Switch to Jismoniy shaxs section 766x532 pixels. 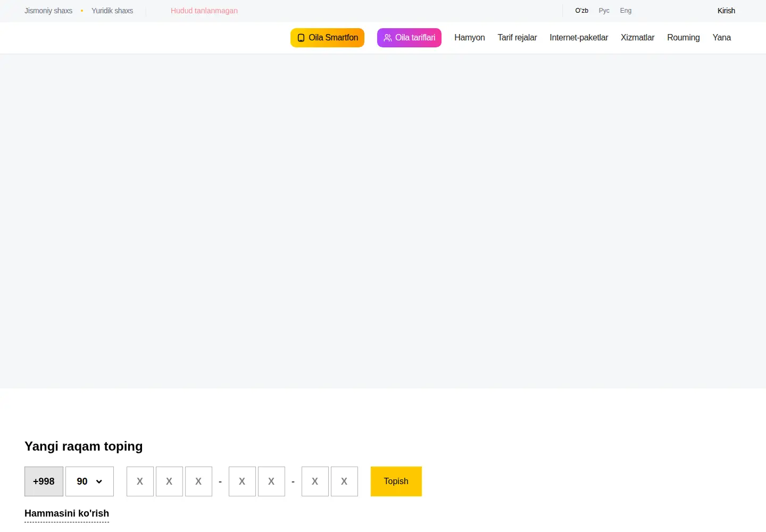pyautogui.click(x=48, y=11)
